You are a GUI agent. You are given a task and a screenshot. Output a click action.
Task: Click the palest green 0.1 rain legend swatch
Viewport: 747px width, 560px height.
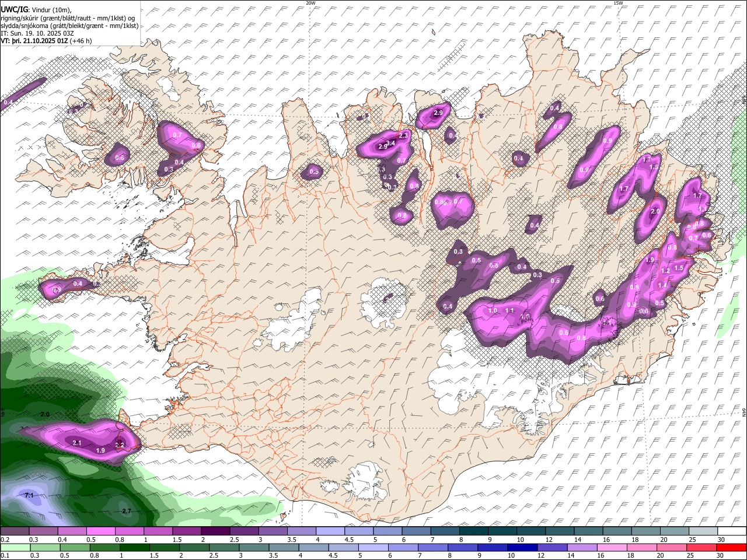click(15, 547)
